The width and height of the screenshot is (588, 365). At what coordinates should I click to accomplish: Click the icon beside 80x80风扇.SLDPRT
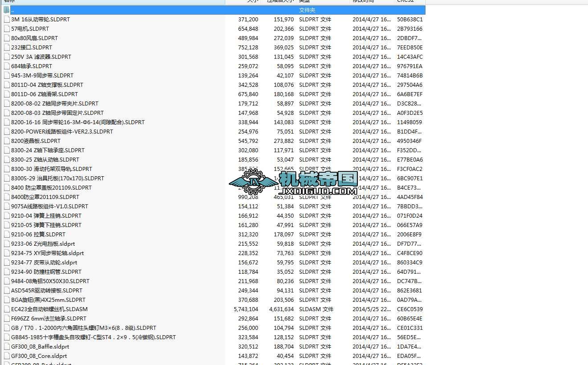click(x=7, y=38)
